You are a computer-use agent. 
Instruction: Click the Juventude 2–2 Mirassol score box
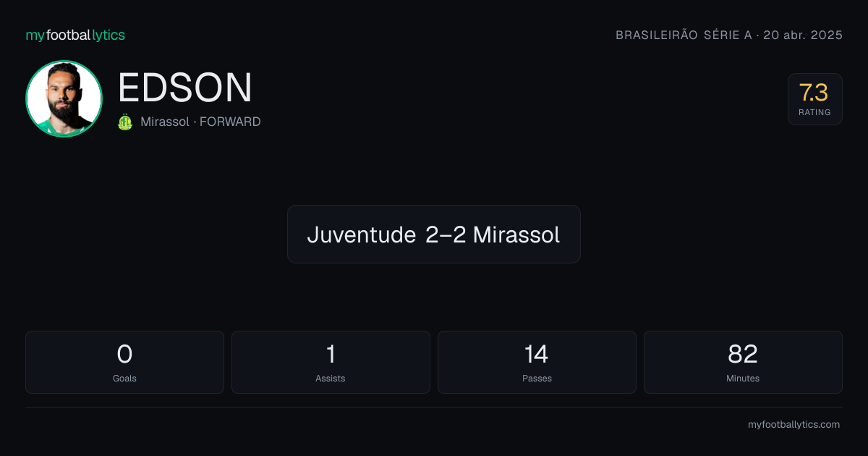tap(434, 234)
